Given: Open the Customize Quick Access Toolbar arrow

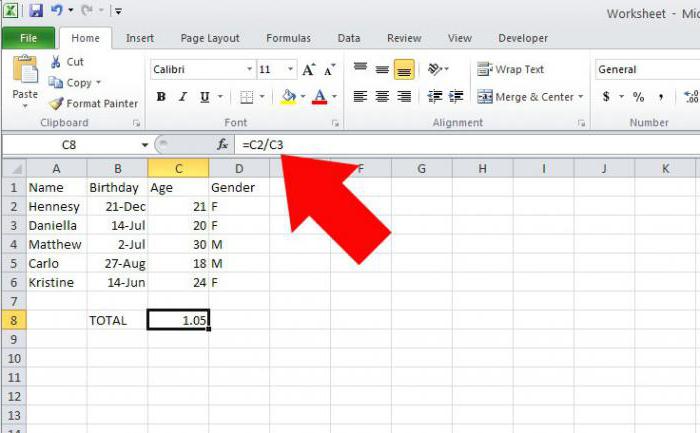Looking at the screenshot, I should tap(118, 11).
